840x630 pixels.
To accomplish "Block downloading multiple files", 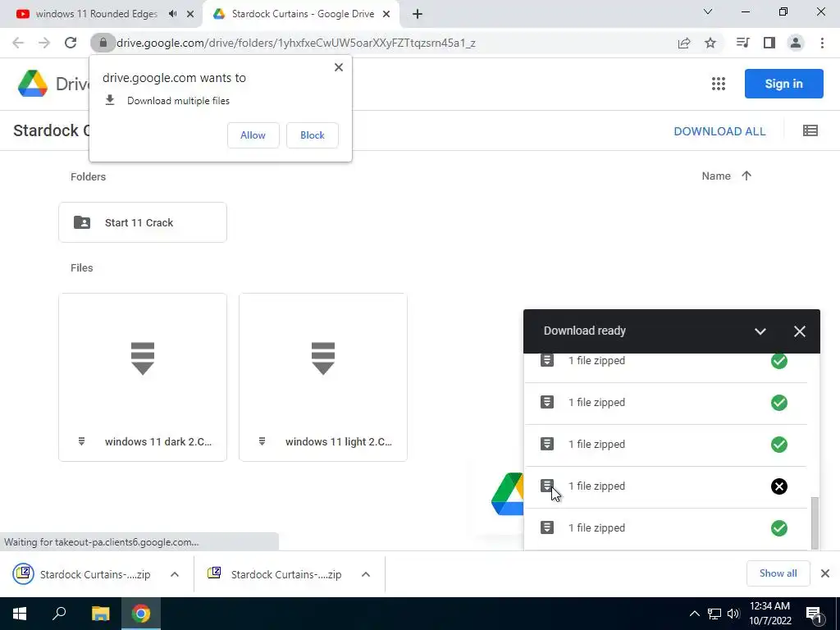I will click(x=313, y=135).
